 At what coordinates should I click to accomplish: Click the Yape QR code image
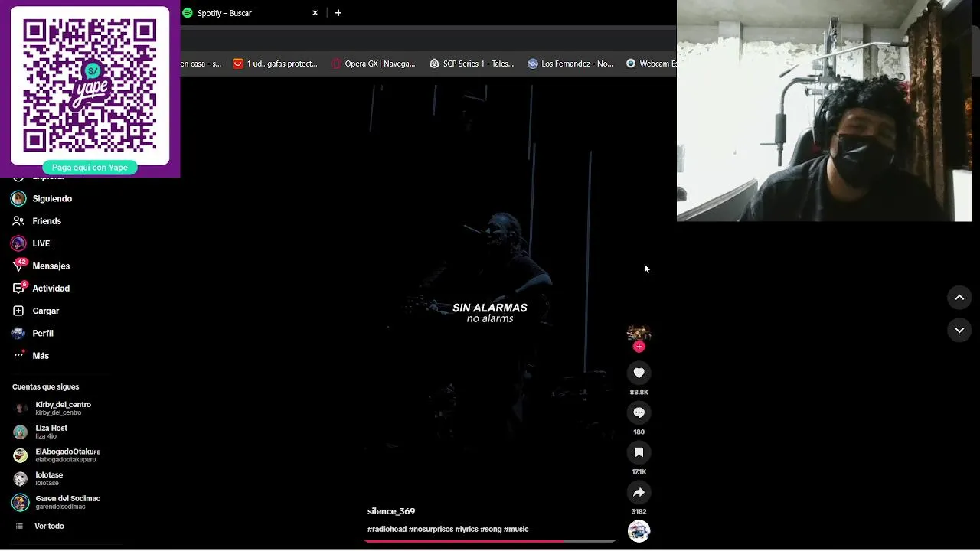[x=90, y=86]
